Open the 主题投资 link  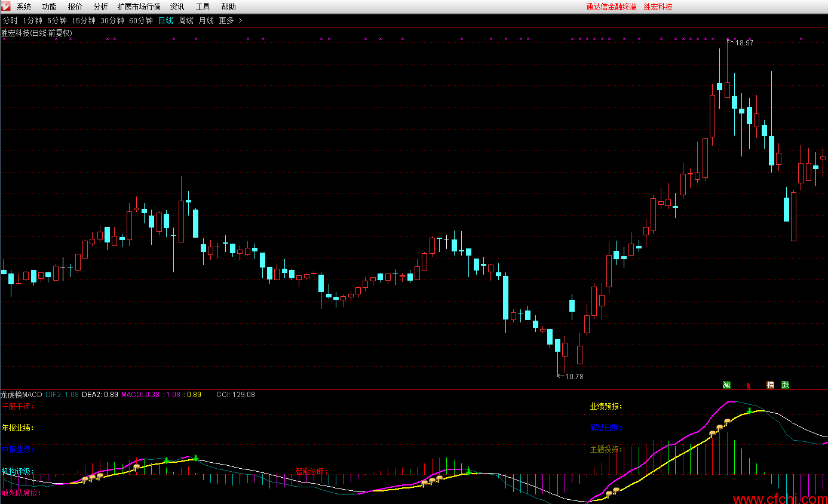[606, 449]
